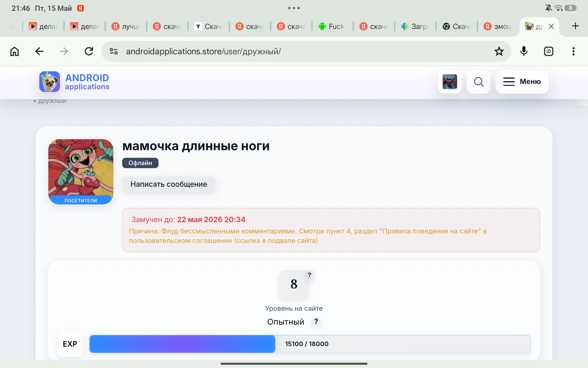The image size is (588, 368).
Task: Click the EXP progress bar
Action: point(310,344)
